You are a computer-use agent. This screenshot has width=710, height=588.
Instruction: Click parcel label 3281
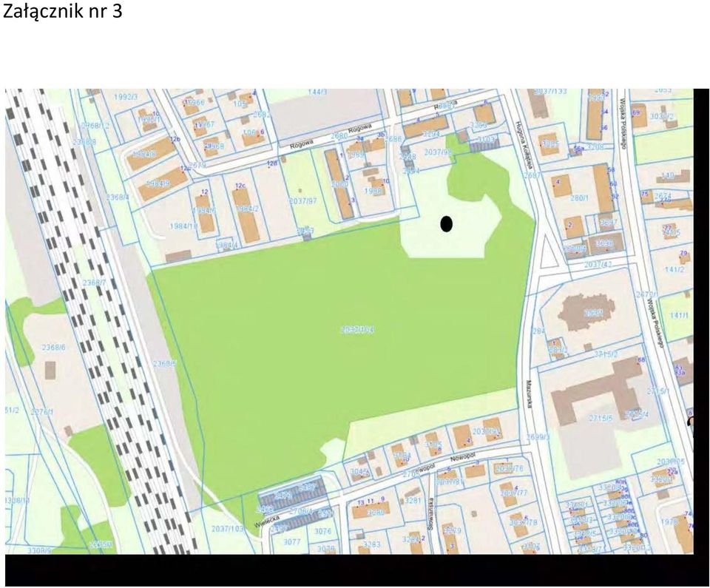pyautogui.click(x=413, y=501)
